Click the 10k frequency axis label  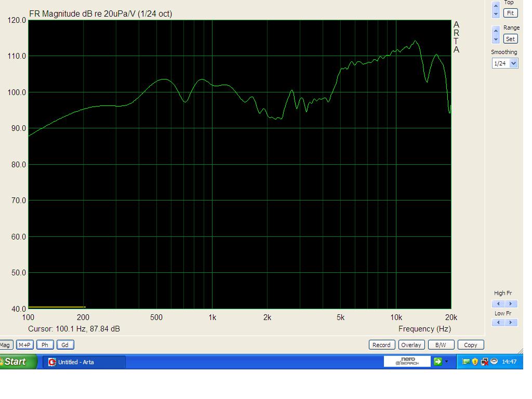click(396, 317)
